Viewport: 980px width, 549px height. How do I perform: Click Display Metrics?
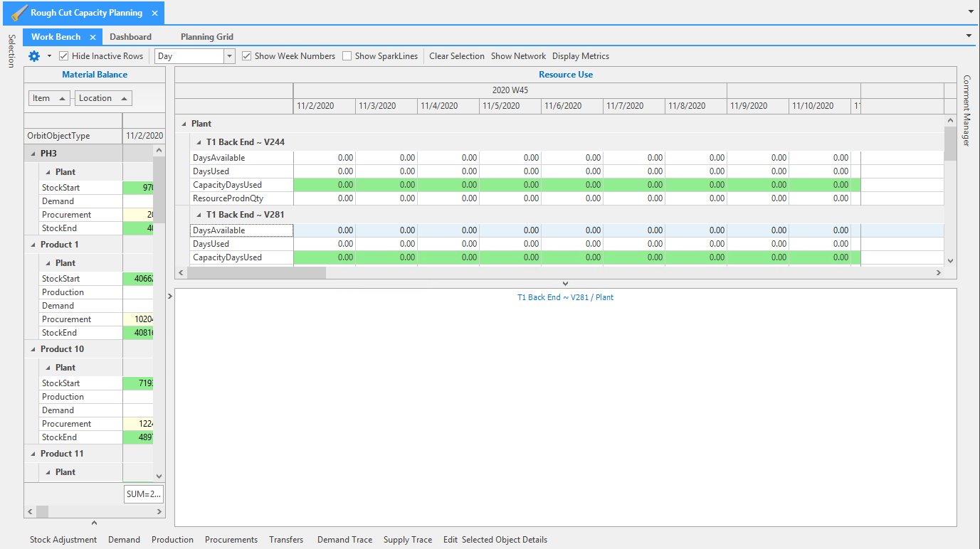(581, 56)
